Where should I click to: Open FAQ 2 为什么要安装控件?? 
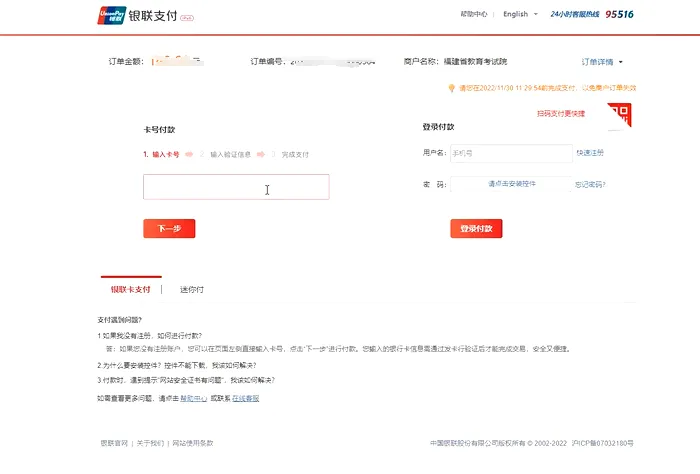pyautogui.click(x=177, y=365)
